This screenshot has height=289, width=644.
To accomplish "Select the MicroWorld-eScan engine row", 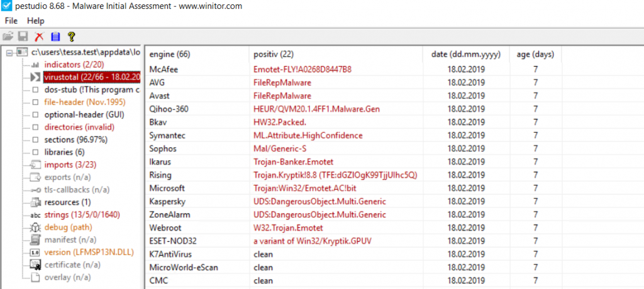I will click(x=353, y=268).
